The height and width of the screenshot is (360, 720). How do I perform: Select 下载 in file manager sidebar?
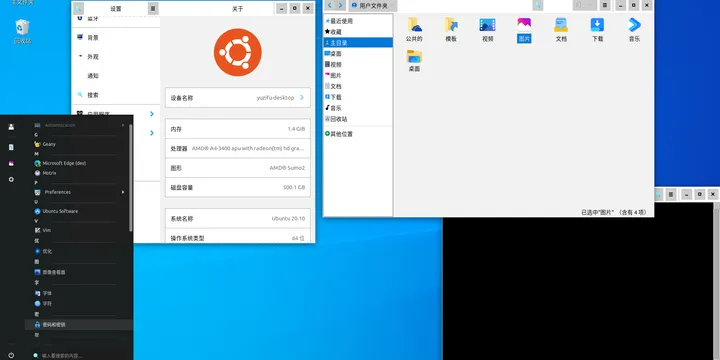pyautogui.click(x=358, y=97)
